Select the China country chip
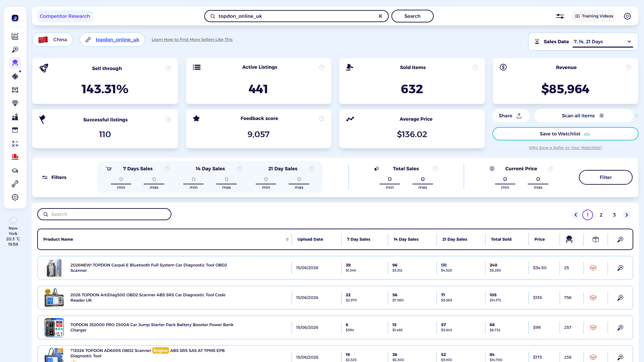 (53, 40)
